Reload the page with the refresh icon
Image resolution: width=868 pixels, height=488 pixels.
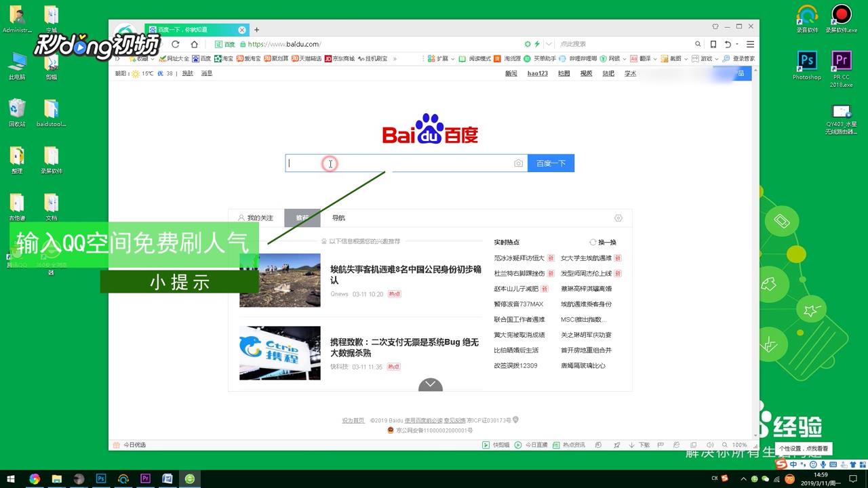(175, 44)
